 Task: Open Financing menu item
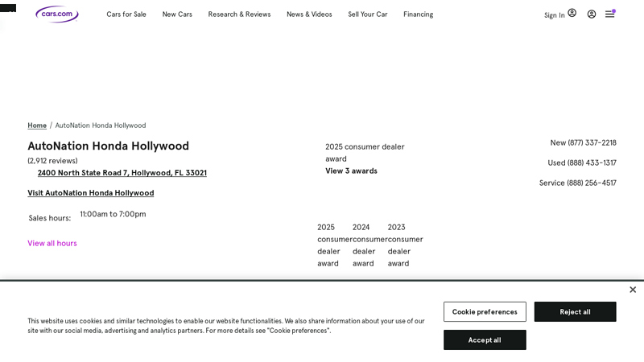tap(418, 14)
